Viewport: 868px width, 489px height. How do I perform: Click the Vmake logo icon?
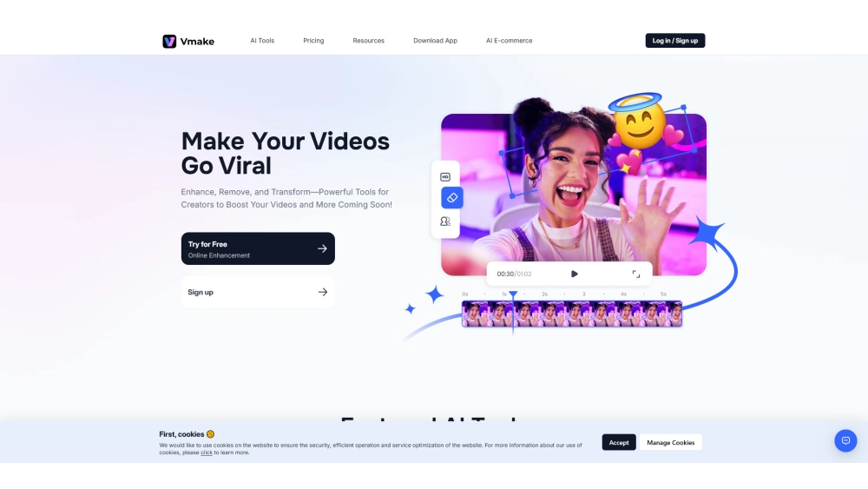(x=169, y=41)
